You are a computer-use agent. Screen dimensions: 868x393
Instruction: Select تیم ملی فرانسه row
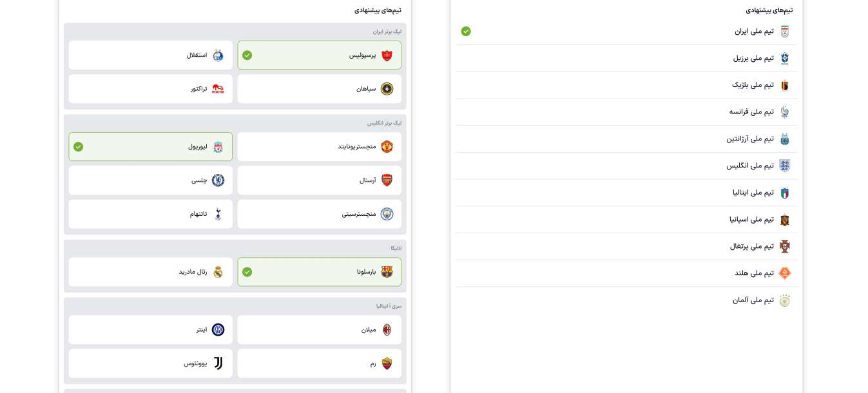click(x=626, y=111)
